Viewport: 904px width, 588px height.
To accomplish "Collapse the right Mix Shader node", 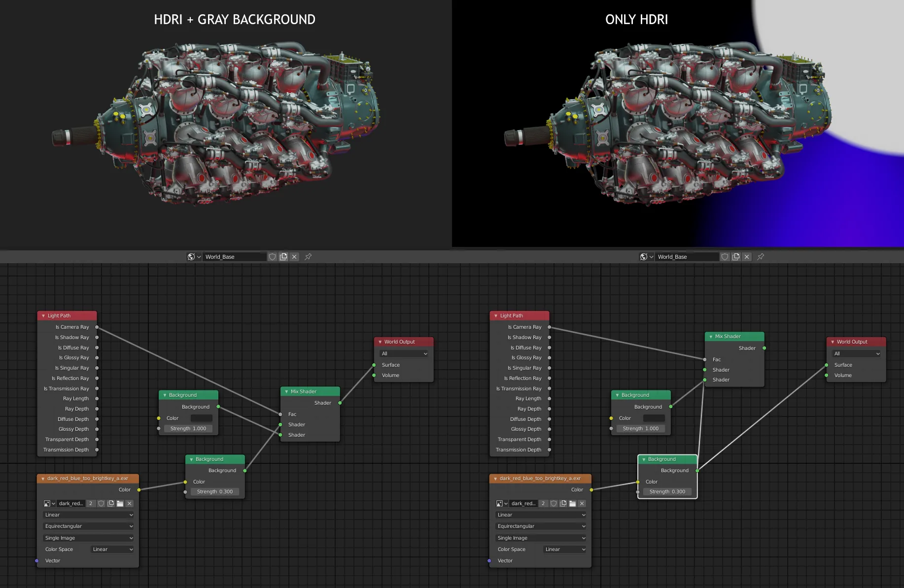I will (x=711, y=337).
